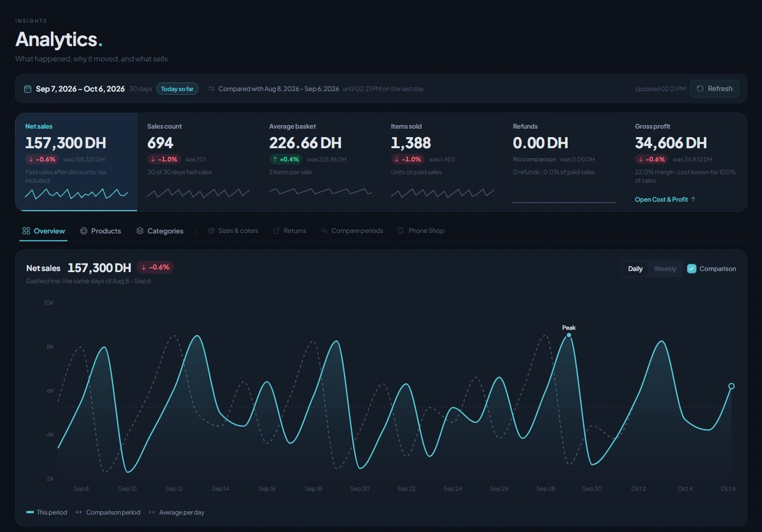This screenshot has width=762, height=532.
Task: Open the Sep 7 – Oct 6 date range picker
Action: coord(80,89)
